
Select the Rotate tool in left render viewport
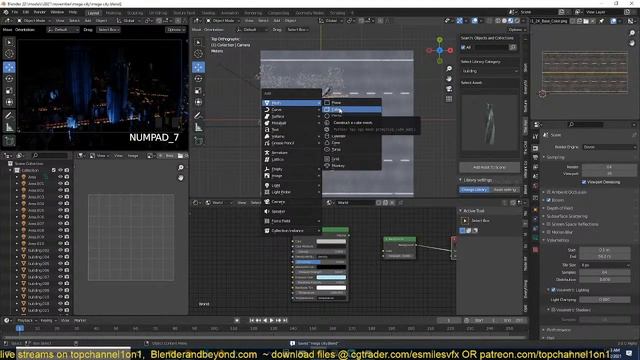[9, 79]
